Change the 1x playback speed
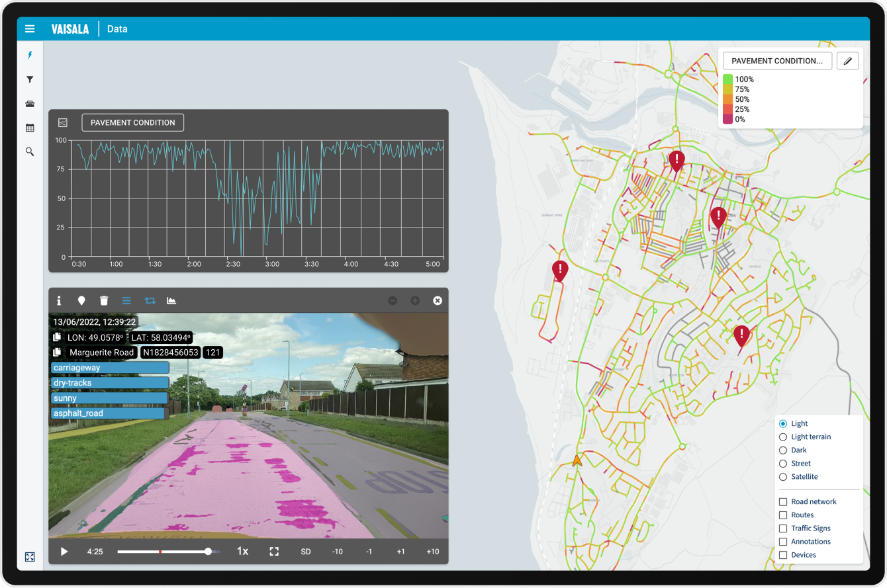This screenshot has width=887, height=588. pos(243,552)
